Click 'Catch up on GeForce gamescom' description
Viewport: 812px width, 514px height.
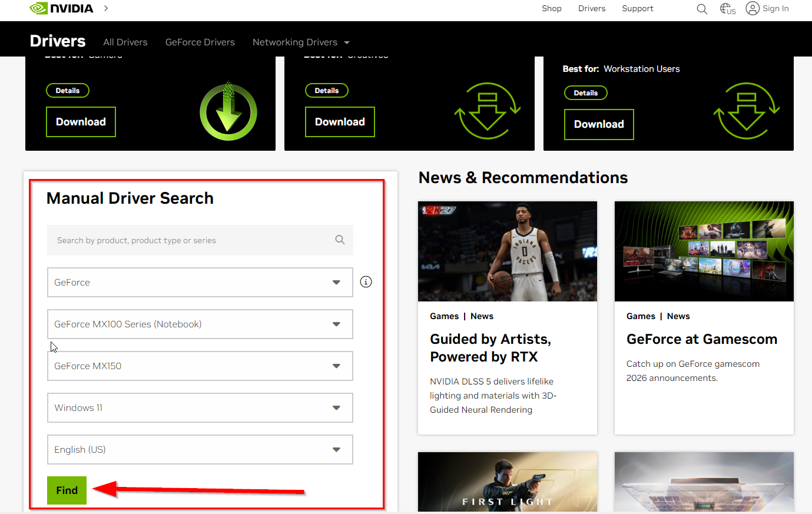[x=693, y=371]
